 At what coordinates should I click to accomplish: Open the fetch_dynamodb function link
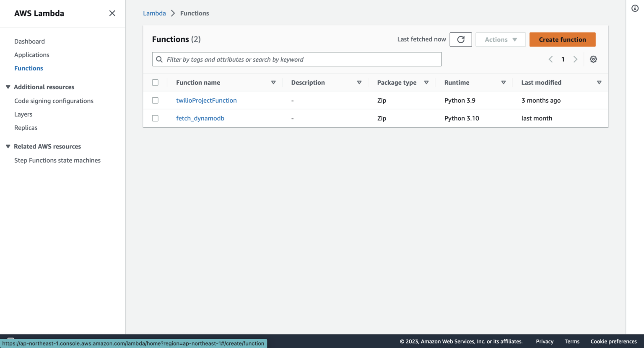[x=200, y=118]
